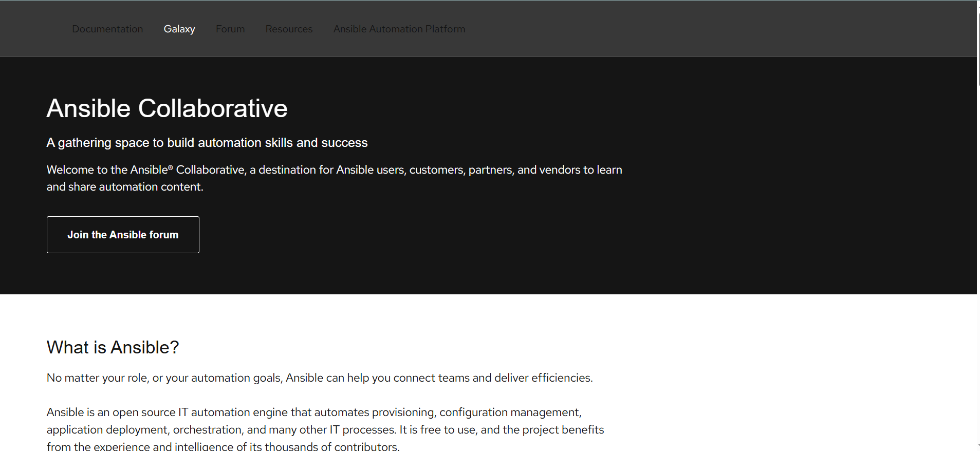Click the subtitle 'A gathering space to build automation'
This screenshot has height=451, width=980.
pos(207,143)
